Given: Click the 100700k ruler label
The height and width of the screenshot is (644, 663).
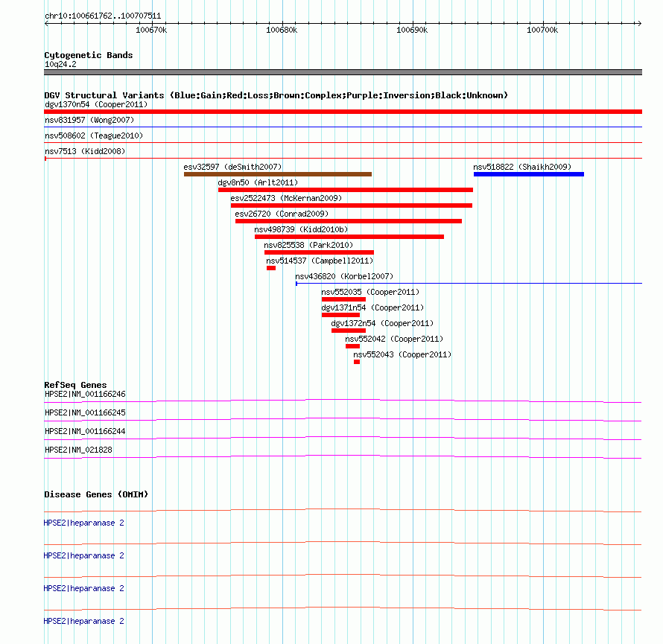Looking at the screenshot, I should [542, 30].
